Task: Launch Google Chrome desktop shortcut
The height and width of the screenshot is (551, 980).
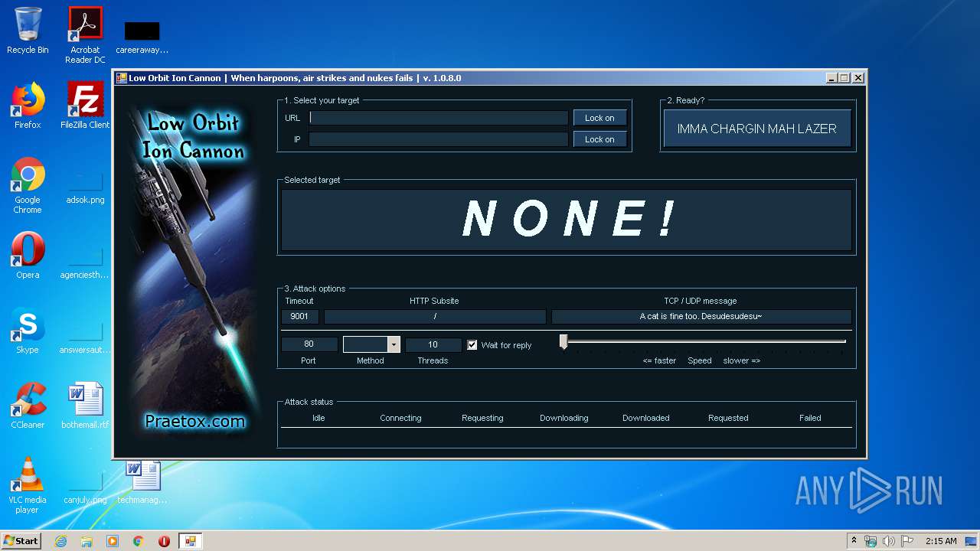Action: tap(28, 185)
